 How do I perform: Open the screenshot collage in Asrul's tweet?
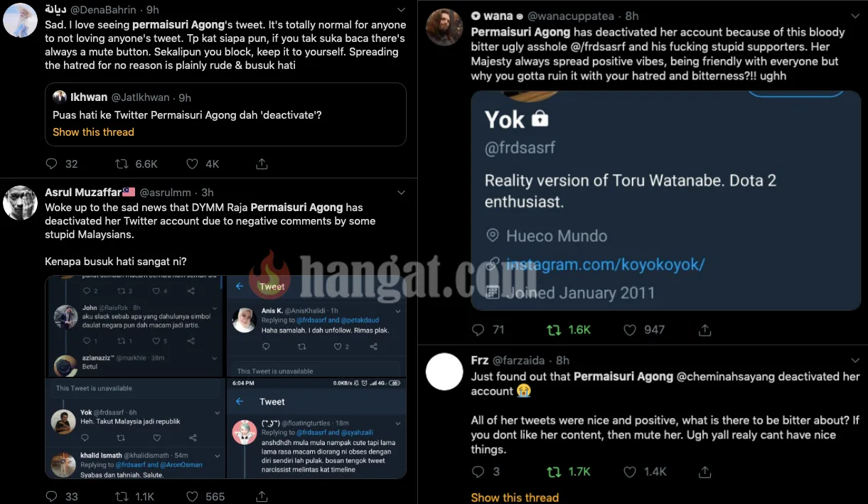click(226, 377)
